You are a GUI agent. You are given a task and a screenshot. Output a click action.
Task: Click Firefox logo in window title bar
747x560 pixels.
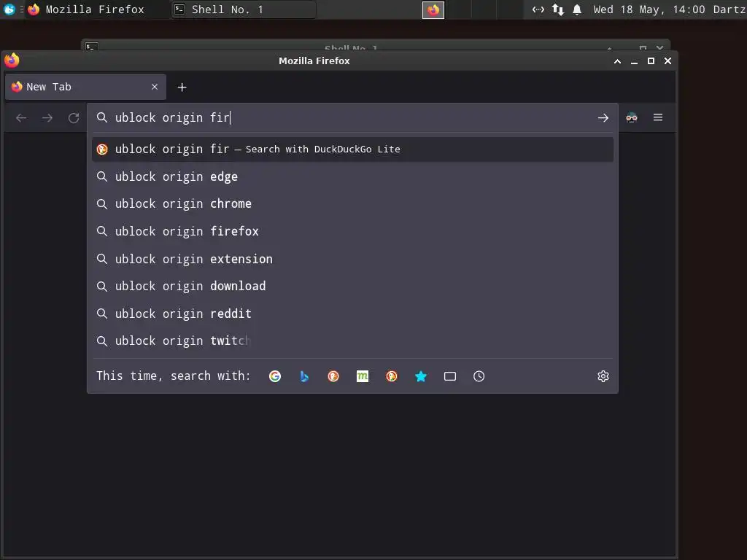12,61
